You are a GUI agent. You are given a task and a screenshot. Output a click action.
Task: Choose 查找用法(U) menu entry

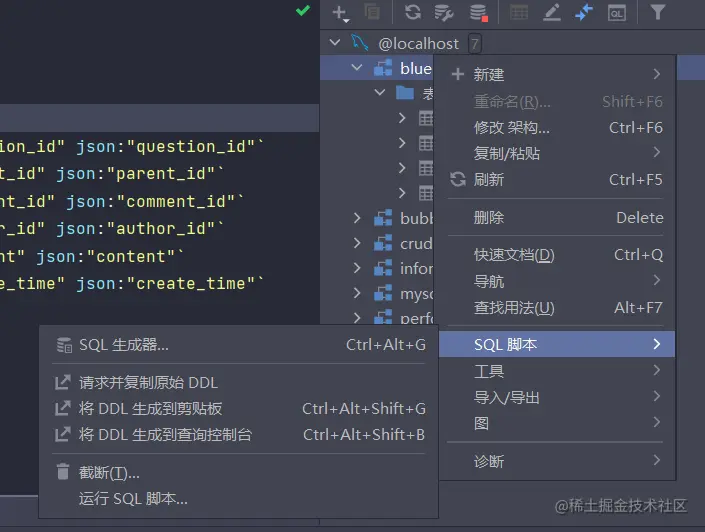point(557,308)
